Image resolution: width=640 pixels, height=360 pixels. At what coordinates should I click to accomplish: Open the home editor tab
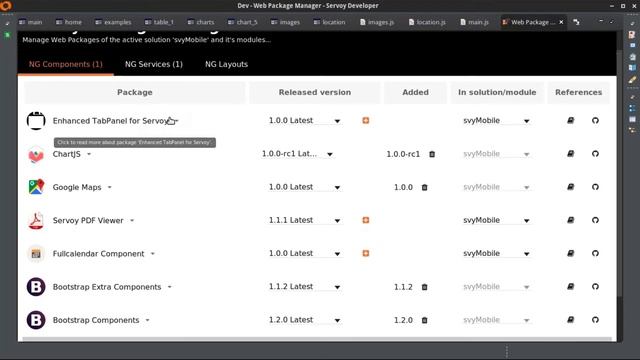[x=69, y=22]
